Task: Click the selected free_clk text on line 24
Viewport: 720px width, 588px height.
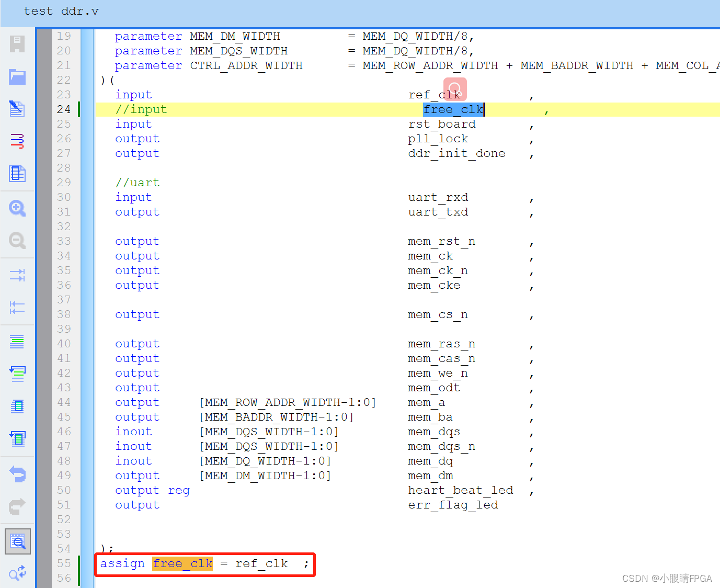Action: [453, 109]
